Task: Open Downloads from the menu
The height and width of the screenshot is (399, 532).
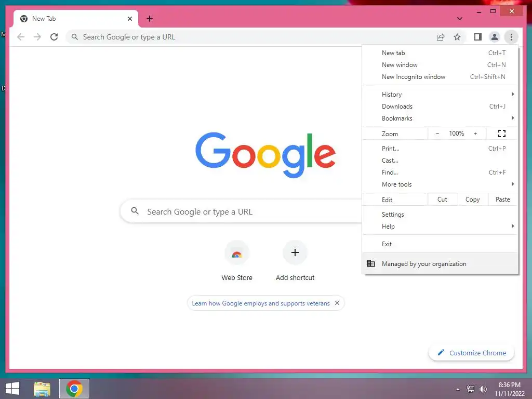Action: (x=440, y=106)
